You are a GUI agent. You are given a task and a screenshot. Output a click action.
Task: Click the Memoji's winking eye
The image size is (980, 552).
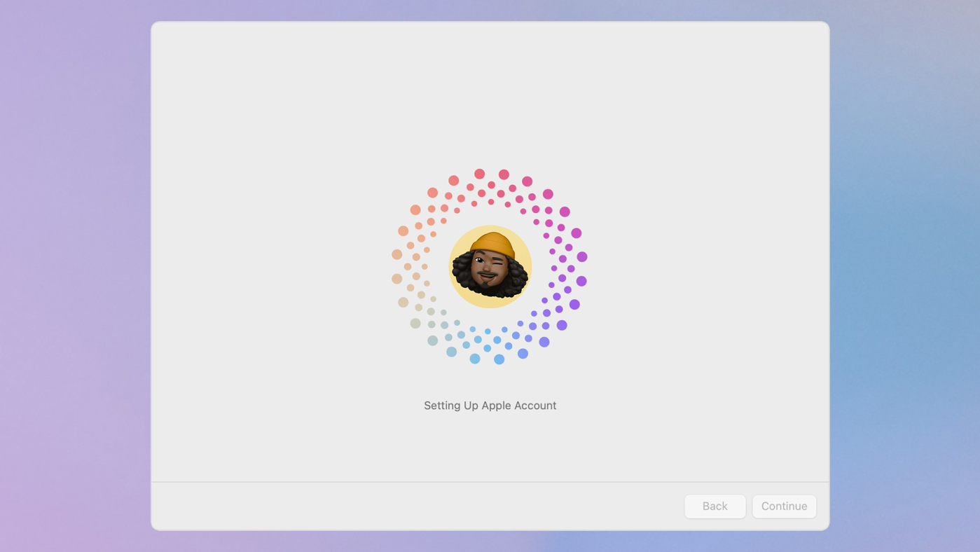click(x=499, y=263)
